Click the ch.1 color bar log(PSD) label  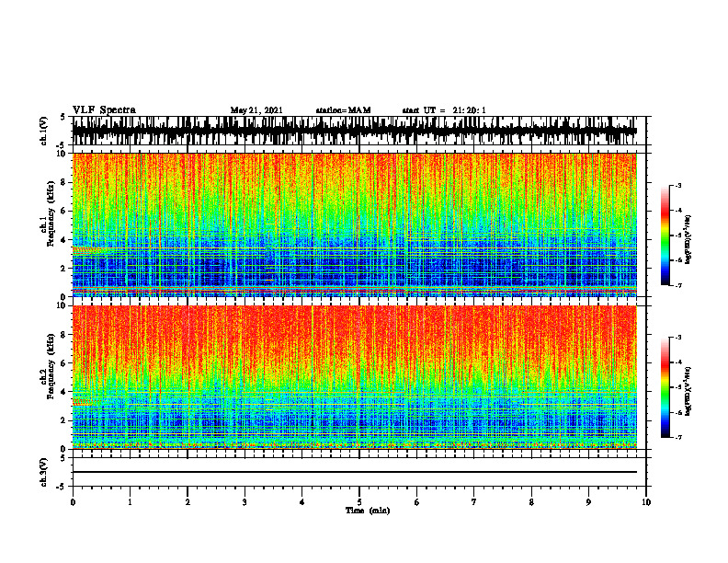(x=688, y=239)
